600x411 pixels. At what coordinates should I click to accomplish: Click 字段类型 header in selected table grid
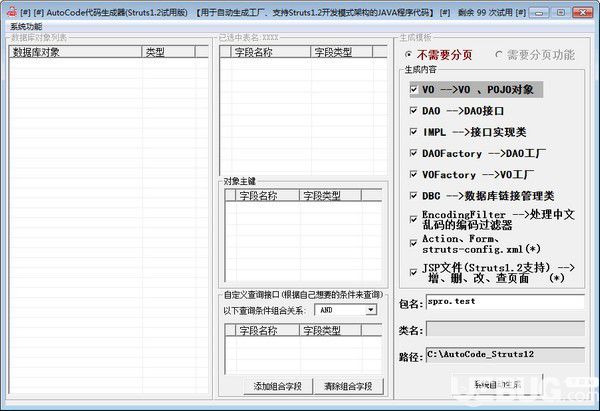(x=341, y=52)
